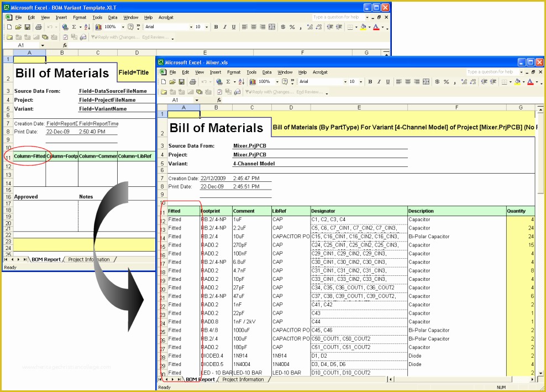
Task: Click the Save icon in BOM Variant Template window
Action: tap(27, 27)
